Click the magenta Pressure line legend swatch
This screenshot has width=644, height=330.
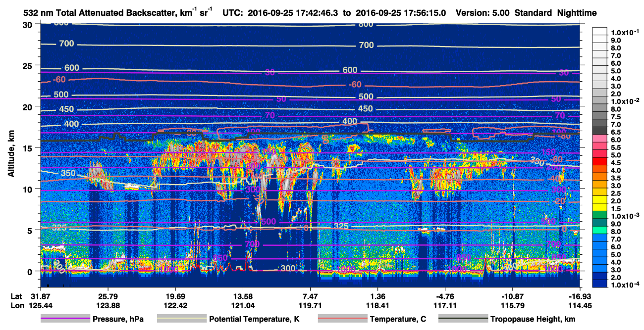65,319
